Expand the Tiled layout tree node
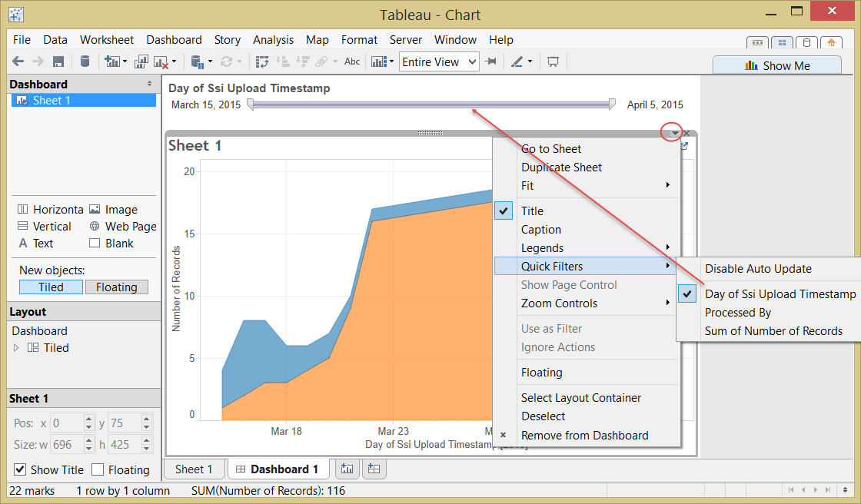This screenshot has width=861, height=504. (16, 347)
